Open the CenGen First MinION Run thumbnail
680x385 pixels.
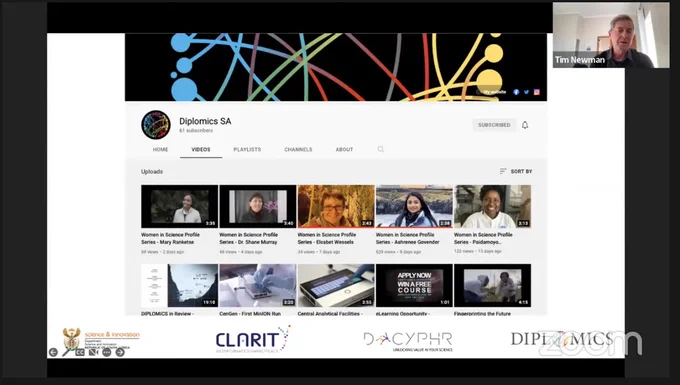[258, 285]
